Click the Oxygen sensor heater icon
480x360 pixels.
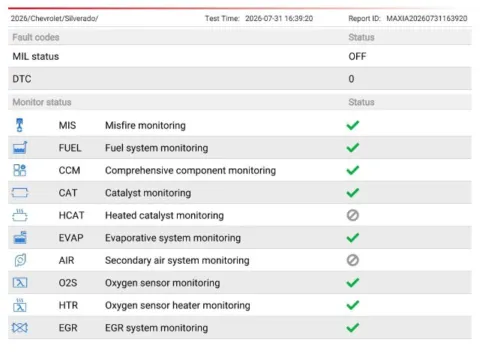20,305
